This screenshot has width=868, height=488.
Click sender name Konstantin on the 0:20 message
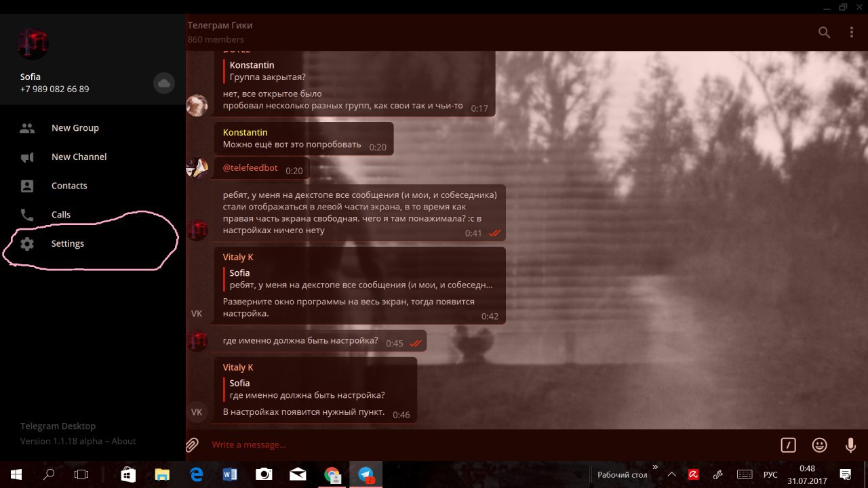point(245,132)
